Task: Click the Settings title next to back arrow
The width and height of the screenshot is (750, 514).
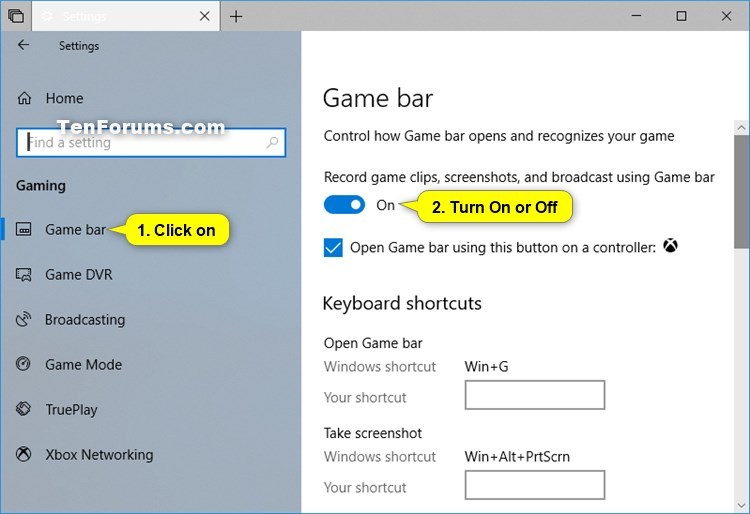Action: pos(79,46)
